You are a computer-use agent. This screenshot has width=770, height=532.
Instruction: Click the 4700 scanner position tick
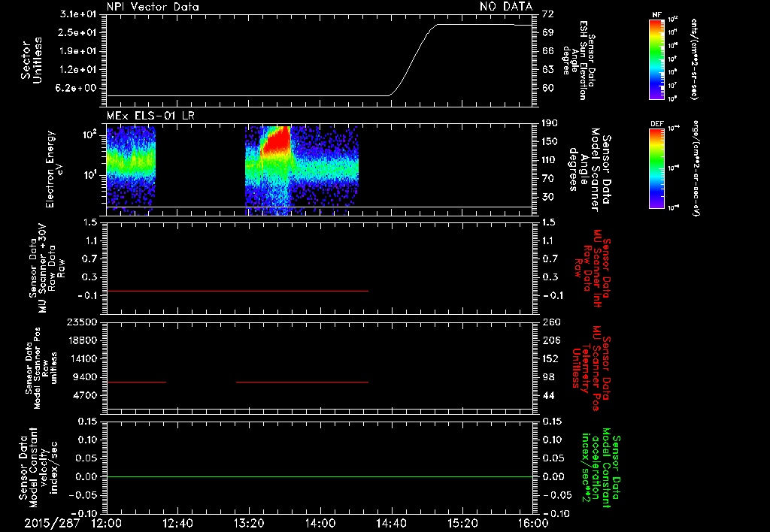coord(86,395)
